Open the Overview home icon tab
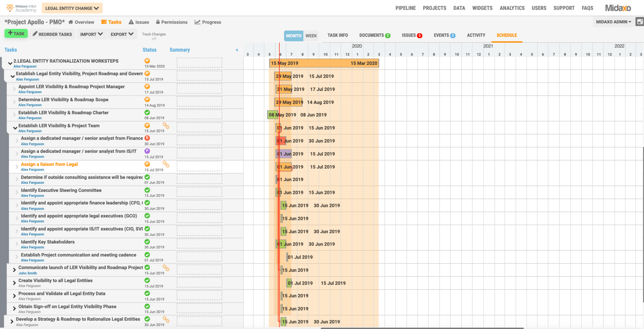 pyautogui.click(x=71, y=22)
